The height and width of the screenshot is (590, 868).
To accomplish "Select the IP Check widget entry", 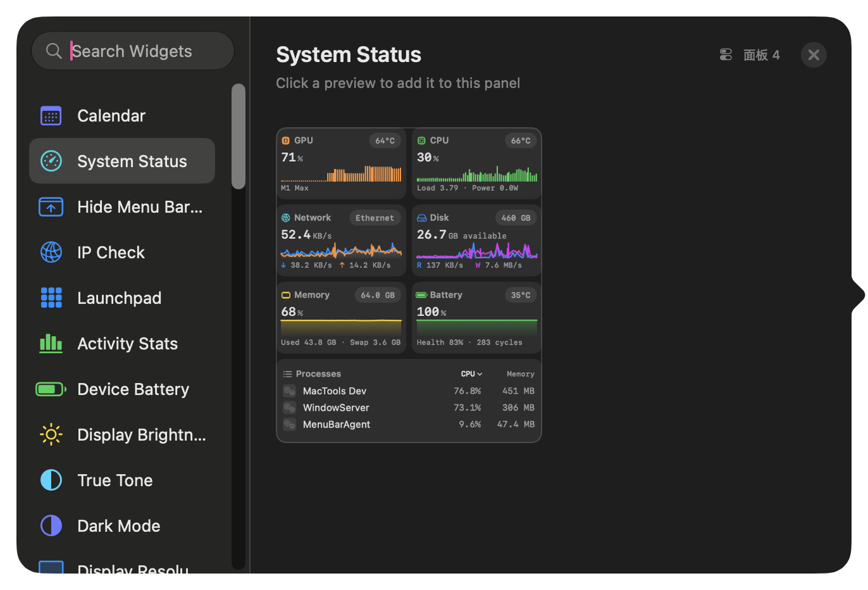I will point(122,252).
